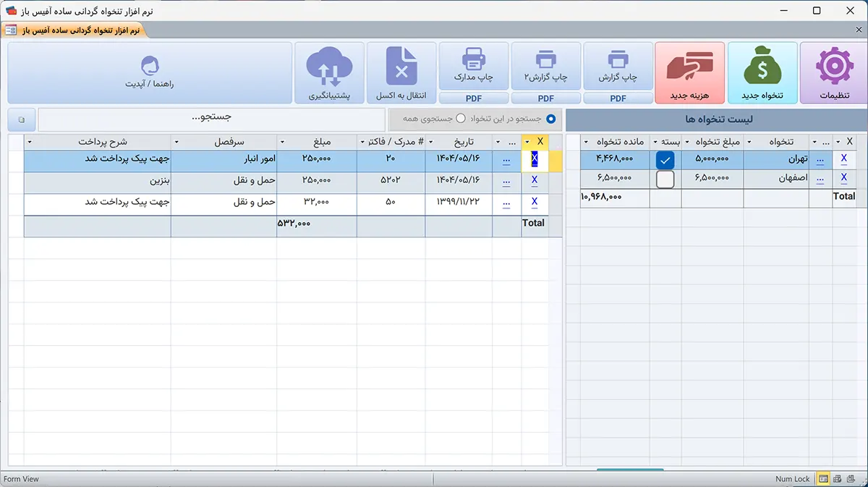Open ... link for 1399/11/22 expense row
Viewport: 868px width, 487px height.
pos(506,203)
